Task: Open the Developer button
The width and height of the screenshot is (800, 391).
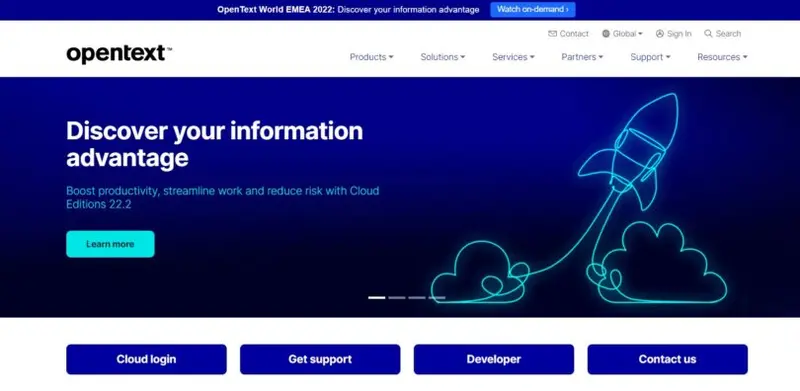Action: coord(494,359)
